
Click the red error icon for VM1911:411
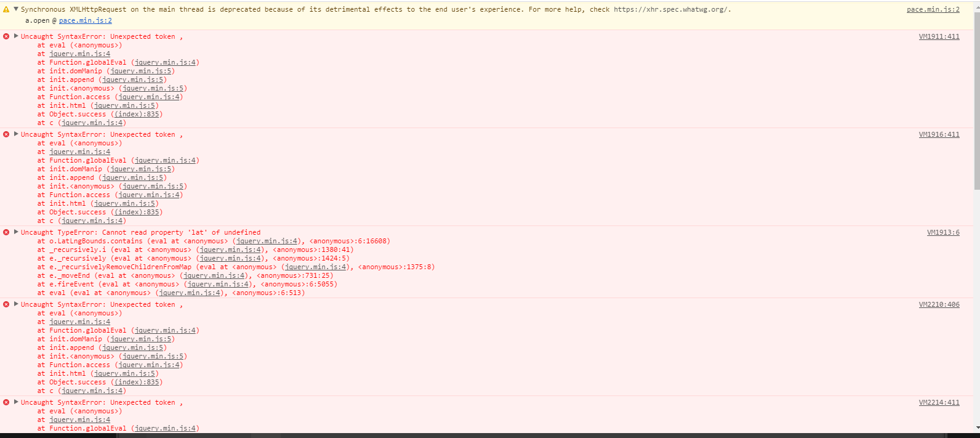pos(6,36)
